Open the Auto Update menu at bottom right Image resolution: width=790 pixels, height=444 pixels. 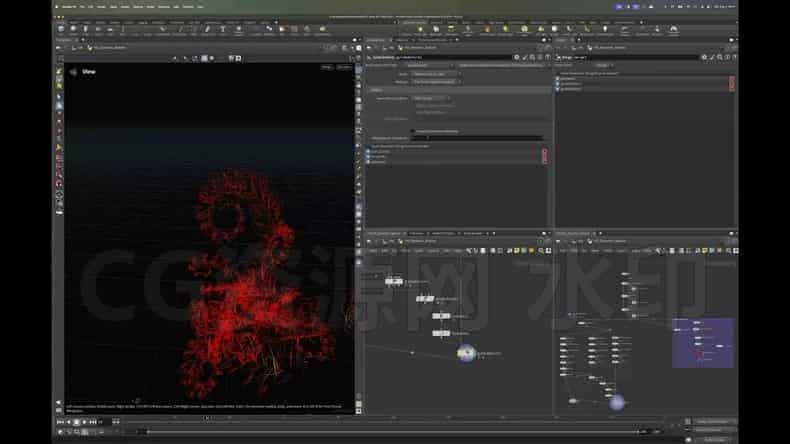714,439
